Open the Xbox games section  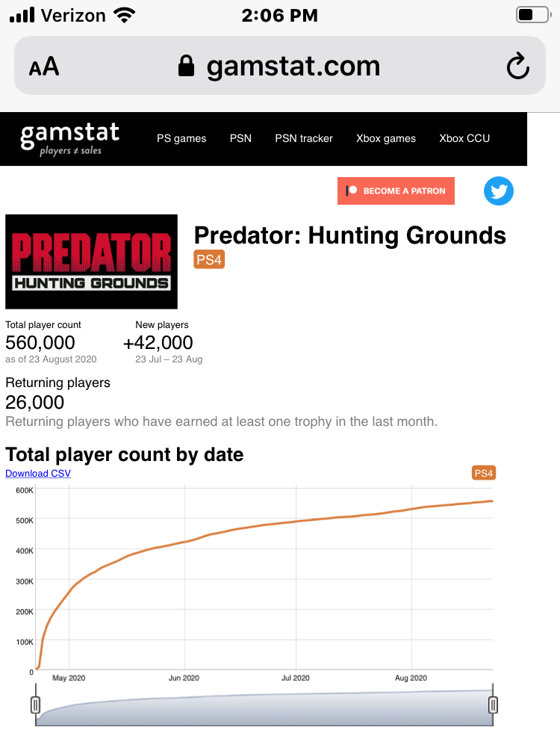(386, 138)
